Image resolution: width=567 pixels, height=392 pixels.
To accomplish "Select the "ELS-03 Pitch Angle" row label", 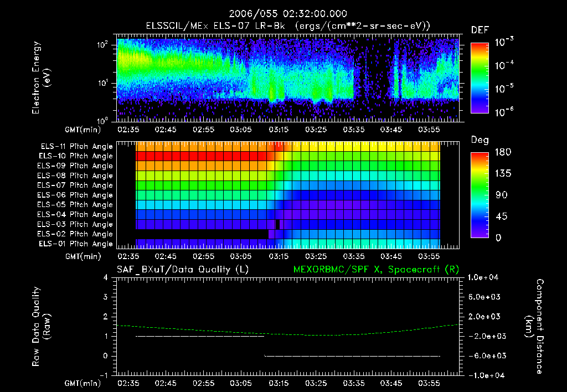I will pos(75,224).
